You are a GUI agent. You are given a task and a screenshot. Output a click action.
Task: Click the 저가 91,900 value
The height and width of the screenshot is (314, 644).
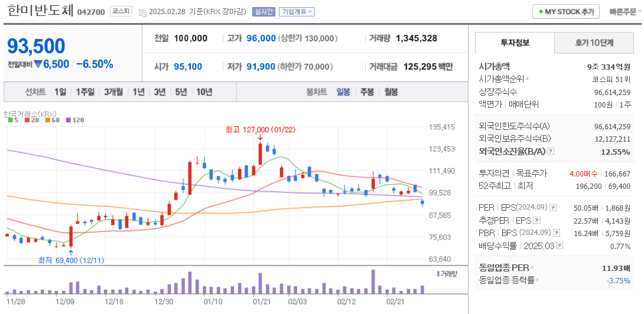pyautogui.click(x=261, y=67)
